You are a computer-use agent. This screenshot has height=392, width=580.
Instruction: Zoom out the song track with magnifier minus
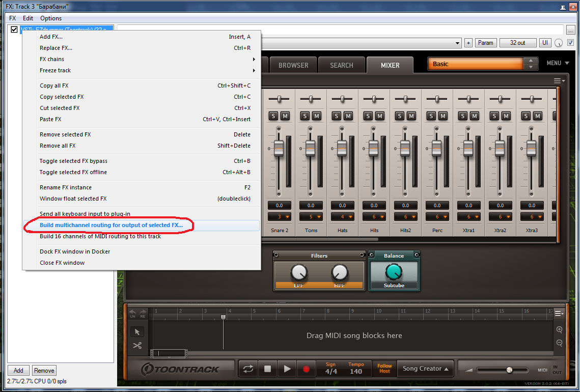[559, 343]
